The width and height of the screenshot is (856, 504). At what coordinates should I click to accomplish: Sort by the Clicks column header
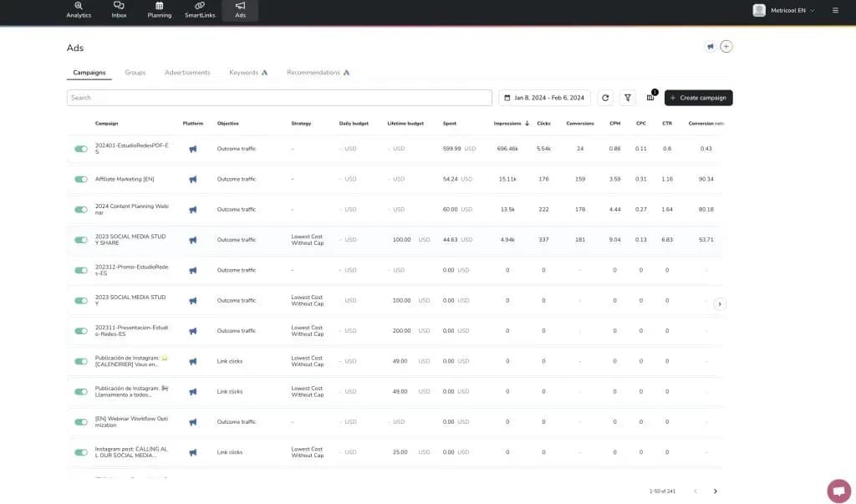pos(543,124)
